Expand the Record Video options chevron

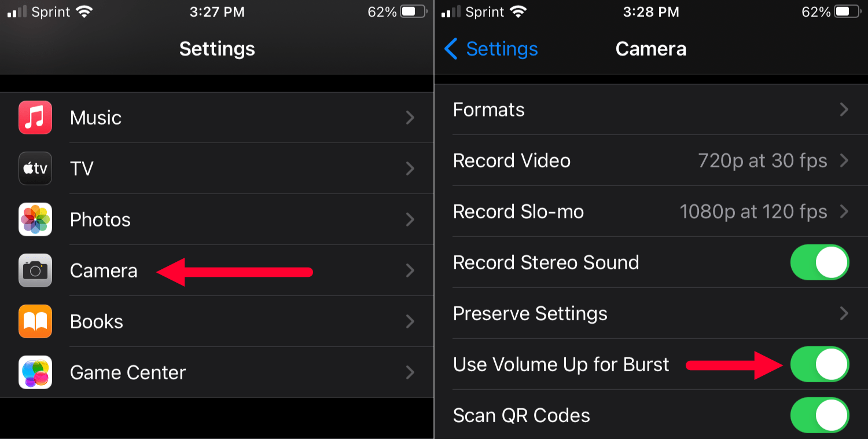pyautogui.click(x=844, y=160)
